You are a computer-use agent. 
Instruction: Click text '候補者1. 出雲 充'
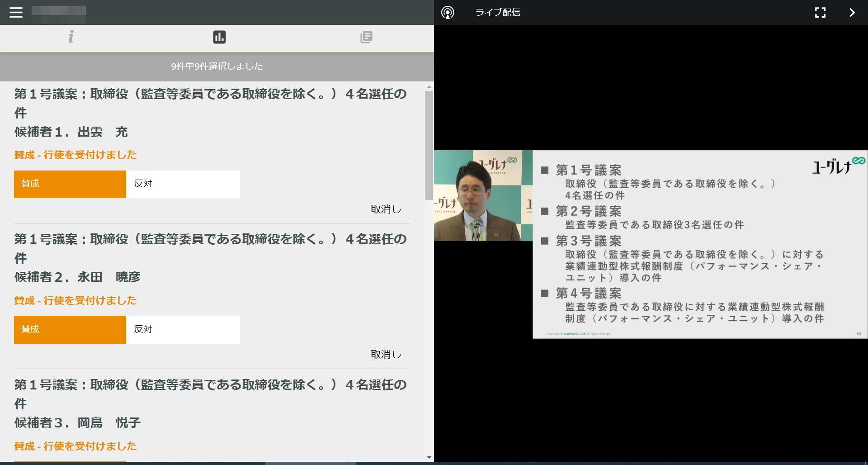[71, 132]
